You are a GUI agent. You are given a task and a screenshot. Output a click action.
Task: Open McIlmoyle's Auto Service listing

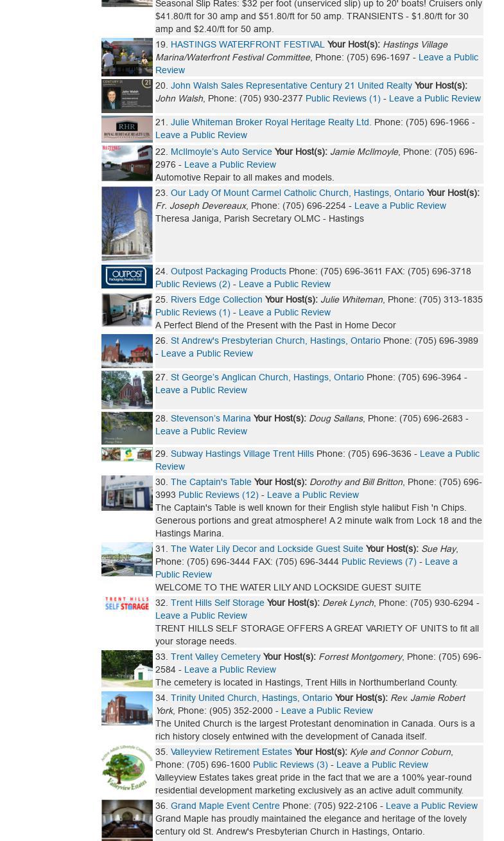[x=221, y=152]
